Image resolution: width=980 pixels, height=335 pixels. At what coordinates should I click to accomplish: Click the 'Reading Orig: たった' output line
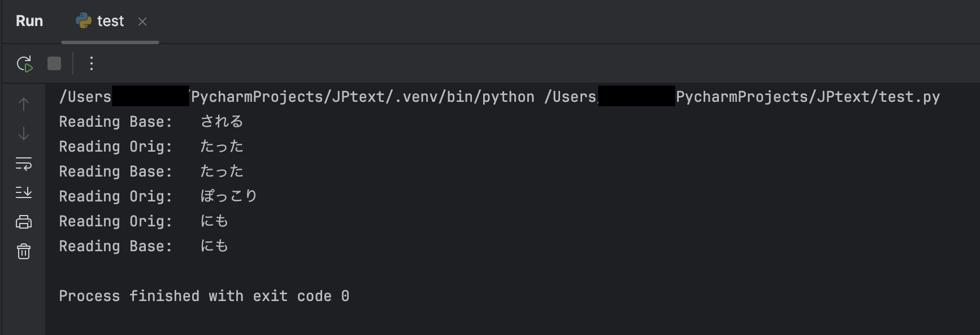tap(151, 147)
